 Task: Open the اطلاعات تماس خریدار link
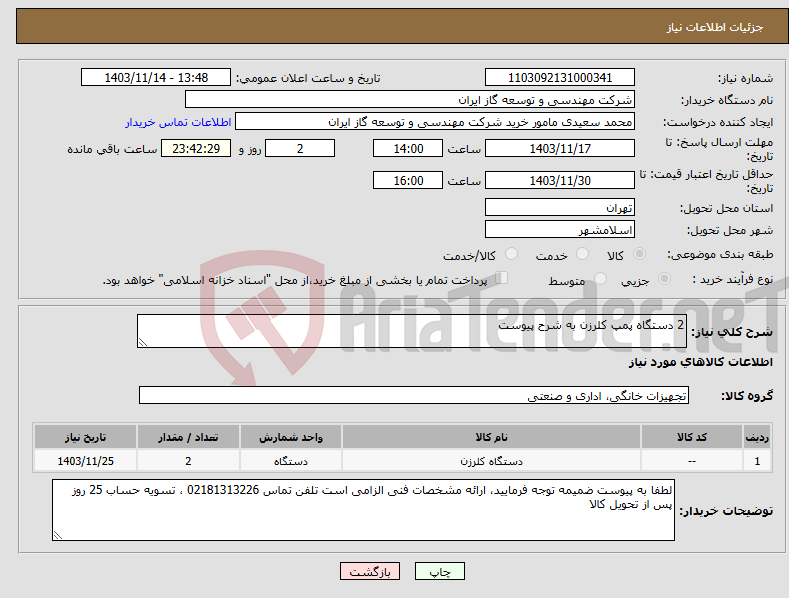[178, 122]
